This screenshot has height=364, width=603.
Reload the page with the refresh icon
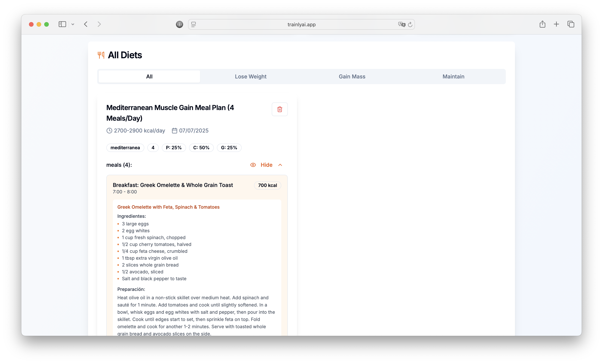click(410, 24)
